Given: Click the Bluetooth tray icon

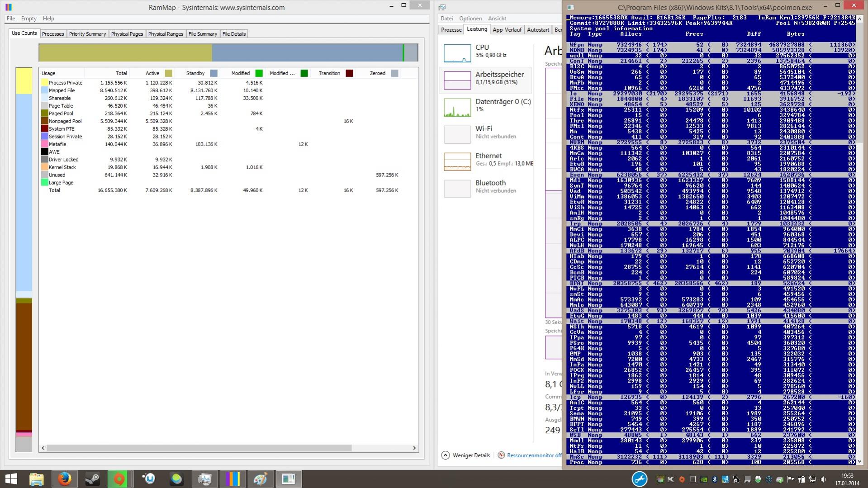Looking at the screenshot, I should pyautogui.click(x=715, y=479).
